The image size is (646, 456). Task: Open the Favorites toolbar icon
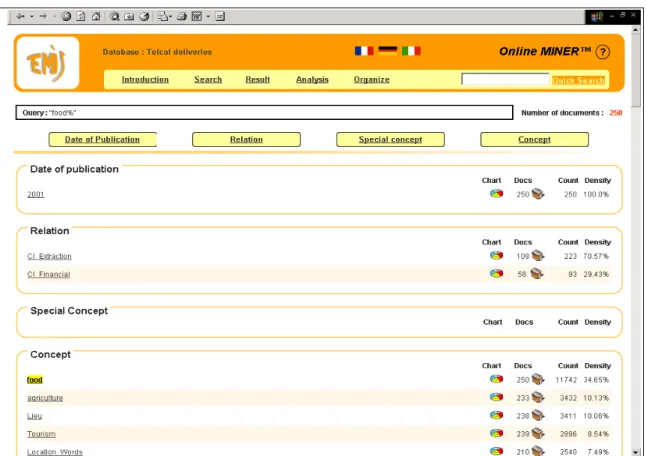pos(129,16)
